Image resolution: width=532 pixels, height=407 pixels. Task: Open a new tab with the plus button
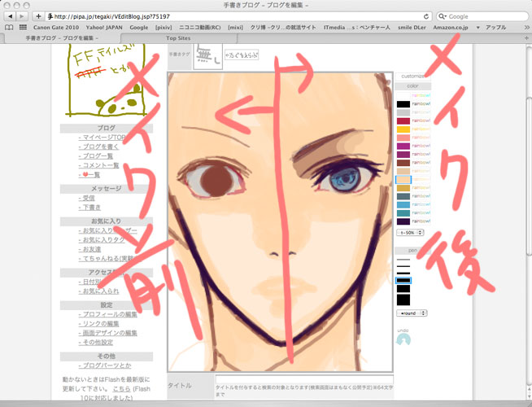click(x=526, y=38)
